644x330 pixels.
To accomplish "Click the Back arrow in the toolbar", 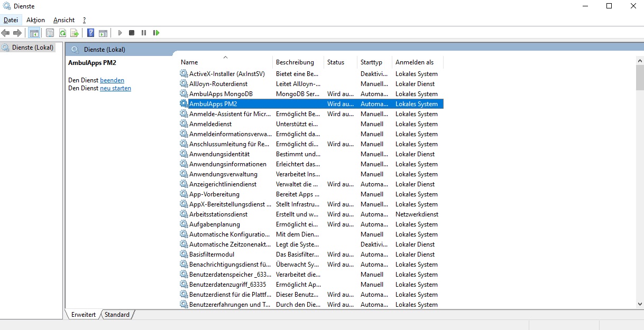I will pyautogui.click(x=6, y=33).
